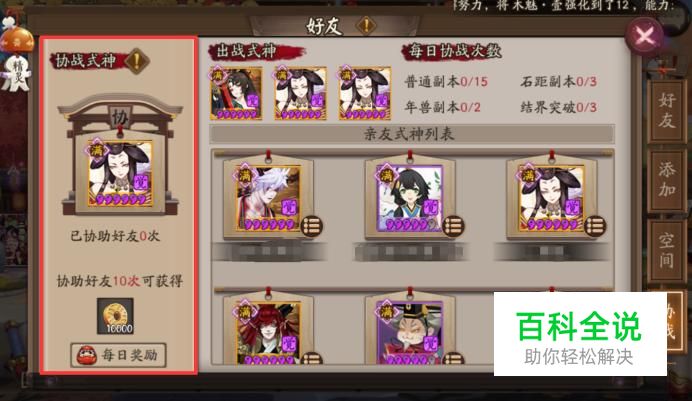Click the 每日奖励 daily reward button
Viewport: 692px width, 401px height.
[118, 355]
